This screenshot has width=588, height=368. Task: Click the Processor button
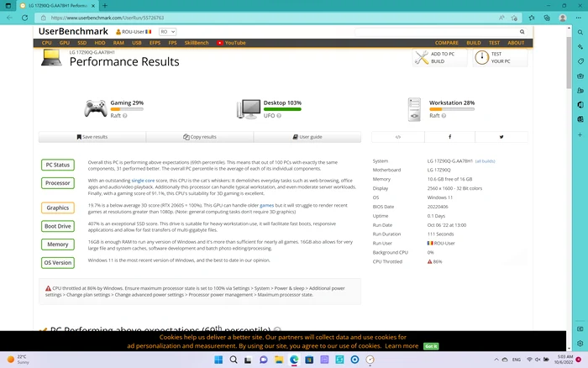click(x=58, y=183)
